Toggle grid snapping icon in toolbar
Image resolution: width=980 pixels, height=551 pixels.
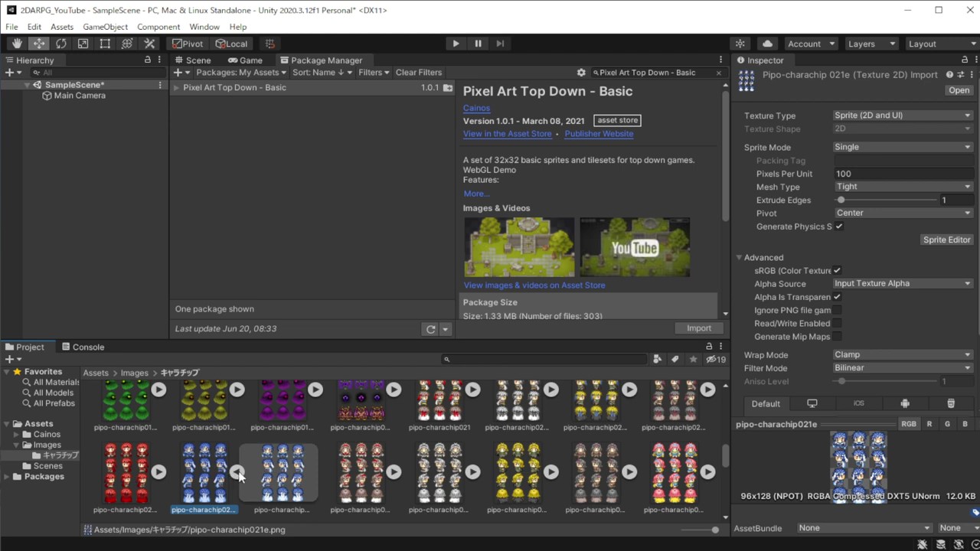point(269,44)
